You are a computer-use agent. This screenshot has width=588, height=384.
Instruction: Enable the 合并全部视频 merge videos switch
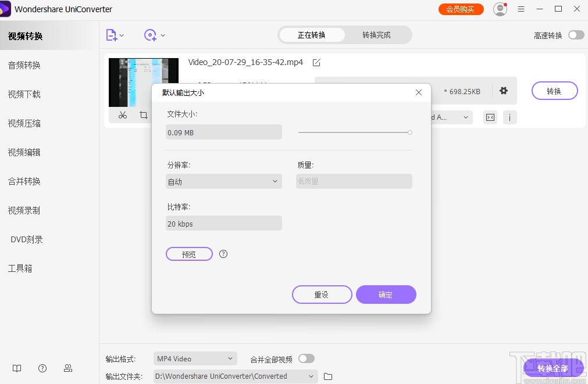coord(307,358)
